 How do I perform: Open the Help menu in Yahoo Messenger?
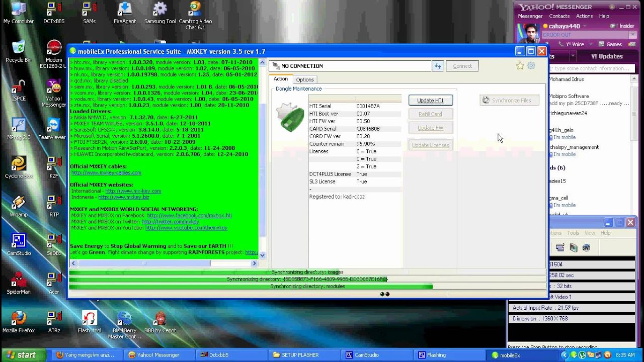[604, 16]
